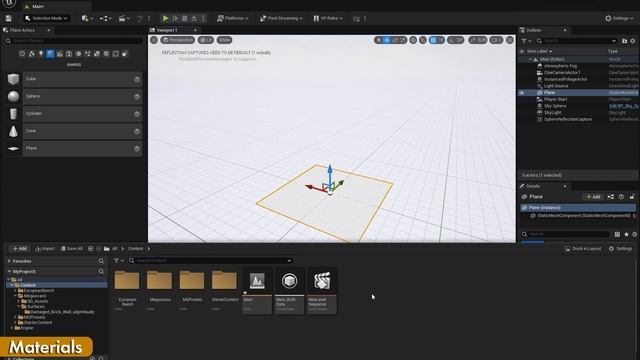
Task: Open the quick add content dropdown
Action: click(87, 18)
